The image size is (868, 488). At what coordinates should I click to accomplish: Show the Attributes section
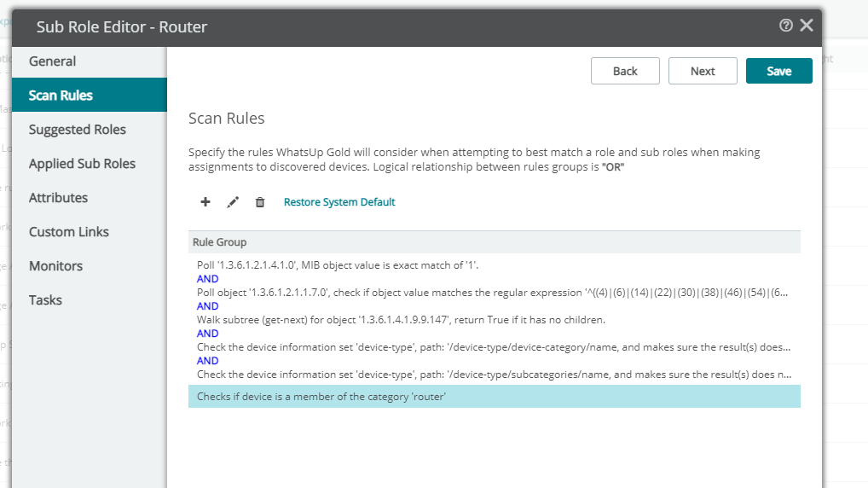[90, 198]
